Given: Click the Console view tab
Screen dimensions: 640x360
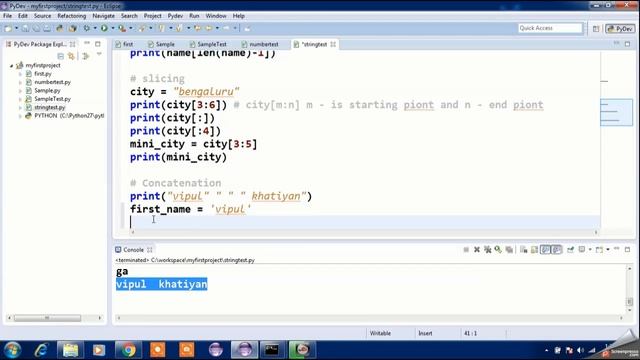Looking at the screenshot, I should click(x=134, y=250).
